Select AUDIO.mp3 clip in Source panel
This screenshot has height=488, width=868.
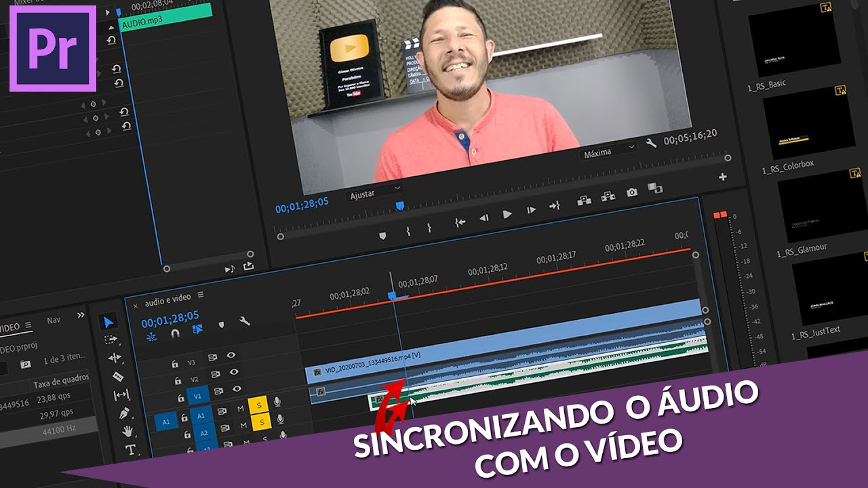pos(165,17)
